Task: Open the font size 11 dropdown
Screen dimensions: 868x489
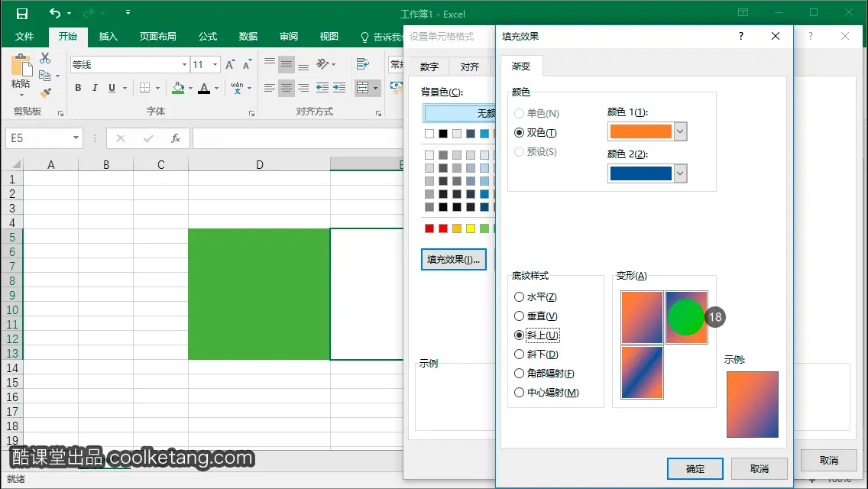Action: pos(215,64)
